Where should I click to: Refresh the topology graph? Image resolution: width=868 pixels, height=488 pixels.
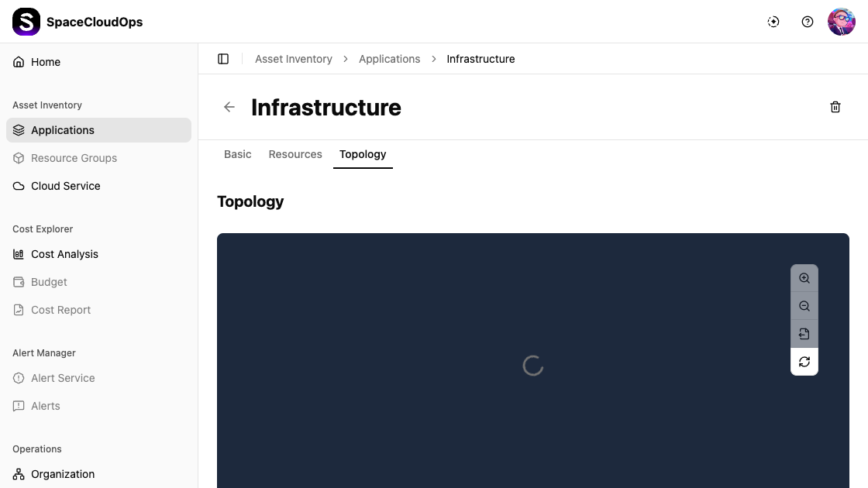[804, 362]
